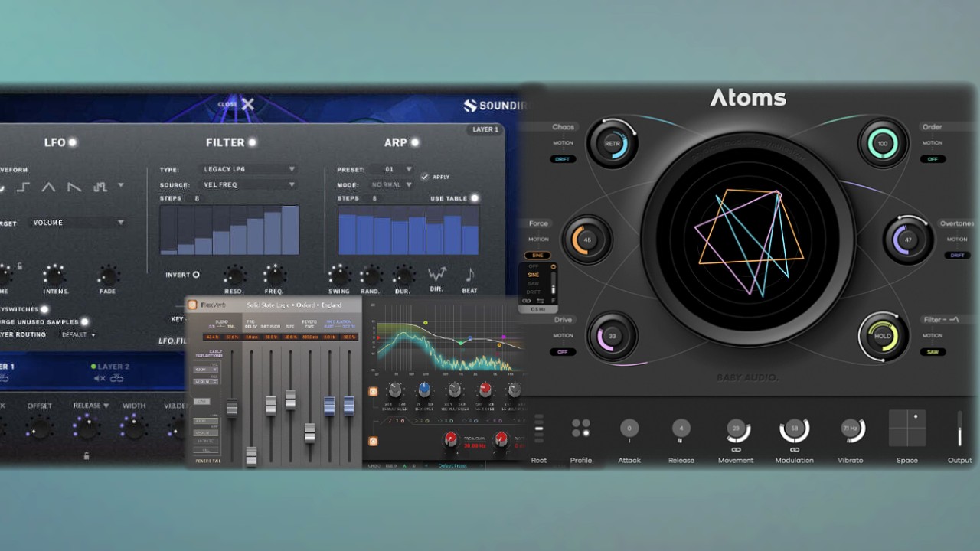The height and width of the screenshot is (551, 980).
Task: Click the Overtones knob showing 47
Action: (908, 240)
